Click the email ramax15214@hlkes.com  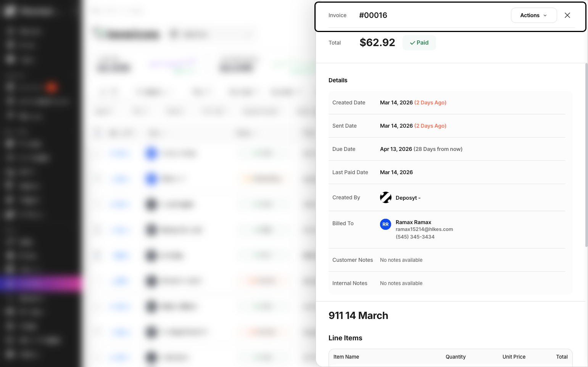[424, 229]
